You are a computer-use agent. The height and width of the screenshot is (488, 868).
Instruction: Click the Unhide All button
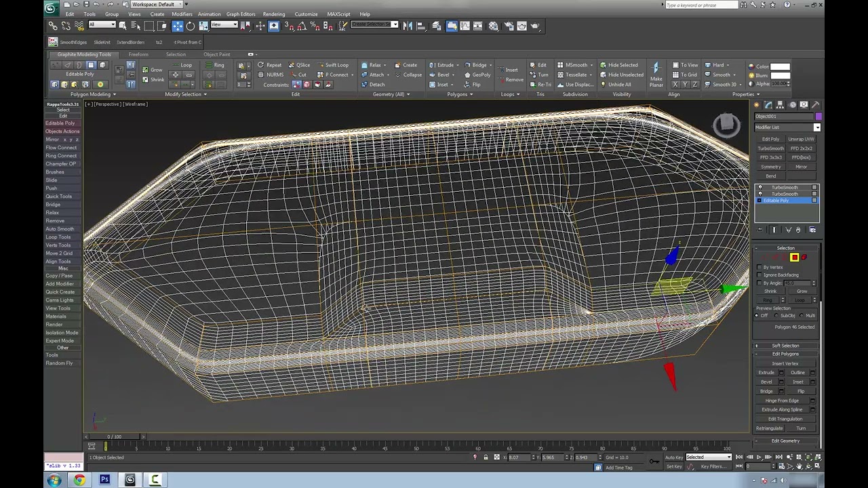coord(615,85)
